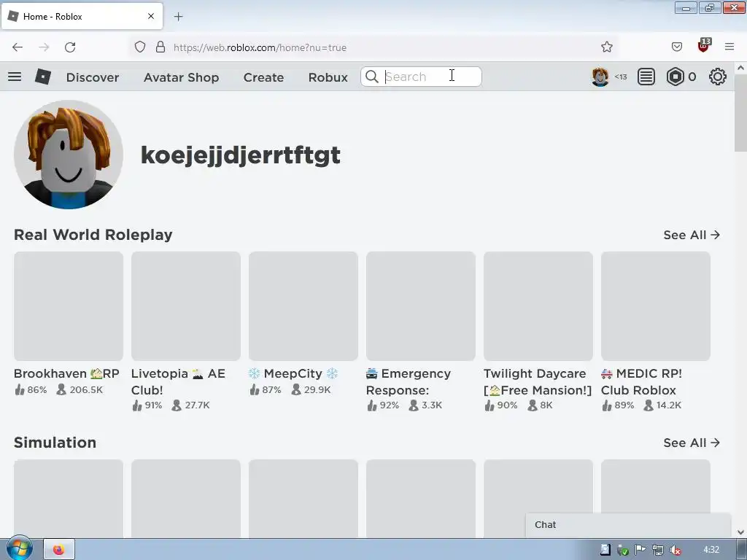Viewport: 747px width, 560px height.
Task: Open a new browser tab
Action: (x=178, y=17)
